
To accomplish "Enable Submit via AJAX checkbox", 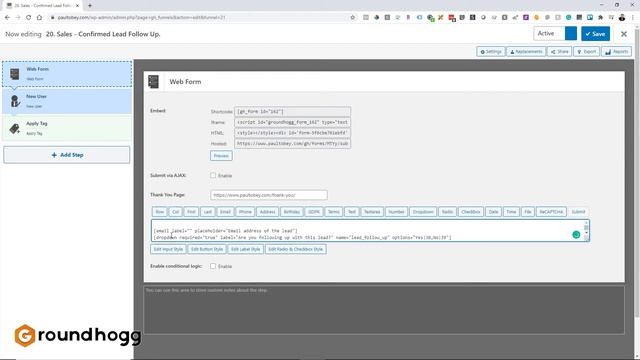I will [213, 175].
